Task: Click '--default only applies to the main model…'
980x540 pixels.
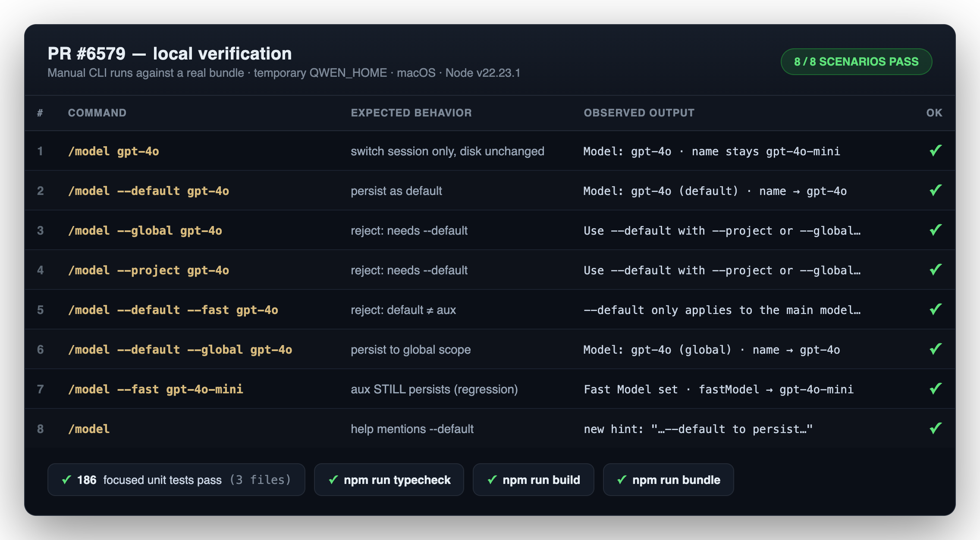Action: pyautogui.click(x=722, y=310)
